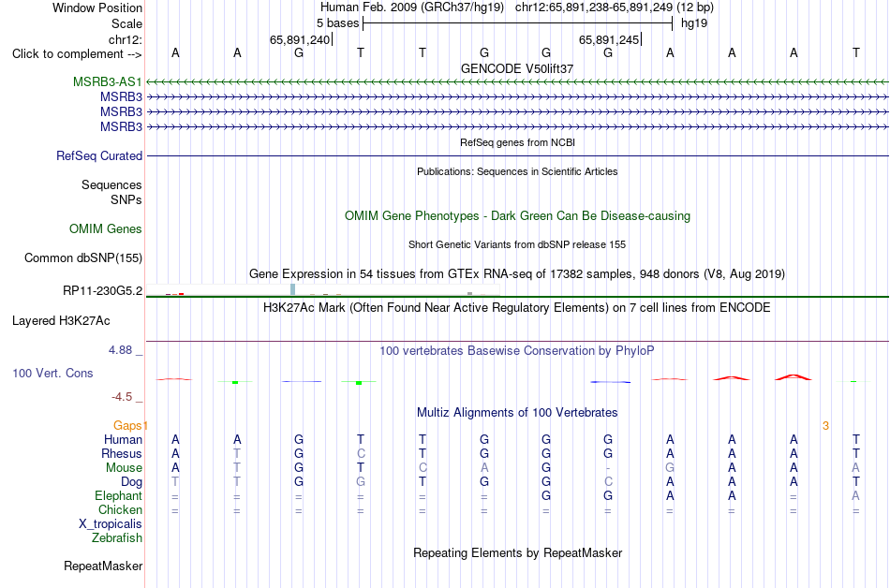890x588 pixels.
Task: Click 'Multiz Alignments of 100 Vertebrates' title
Action: tap(517, 413)
